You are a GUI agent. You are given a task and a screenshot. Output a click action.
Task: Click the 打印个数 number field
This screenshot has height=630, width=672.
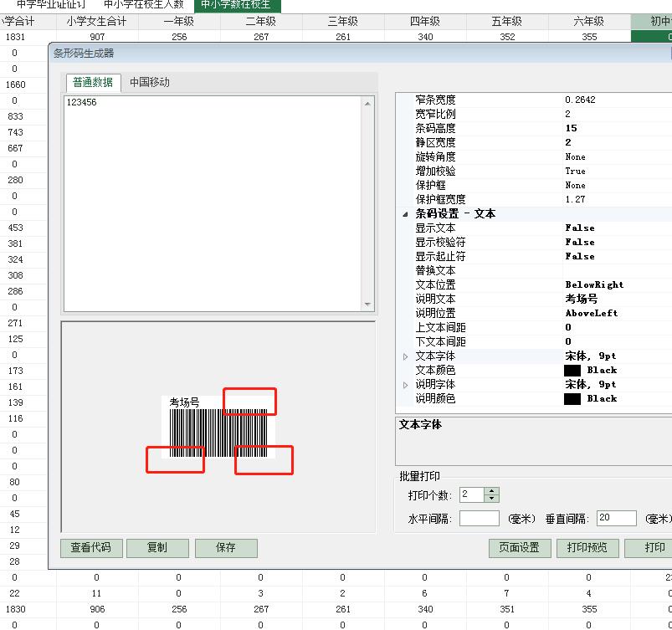(472, 495)
